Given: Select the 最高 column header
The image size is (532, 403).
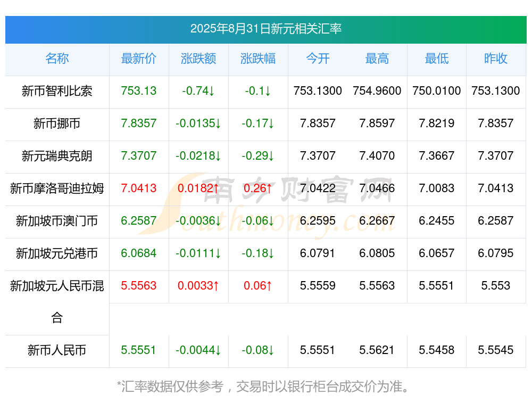Looking at the screenshot, I should coord(377,59).
